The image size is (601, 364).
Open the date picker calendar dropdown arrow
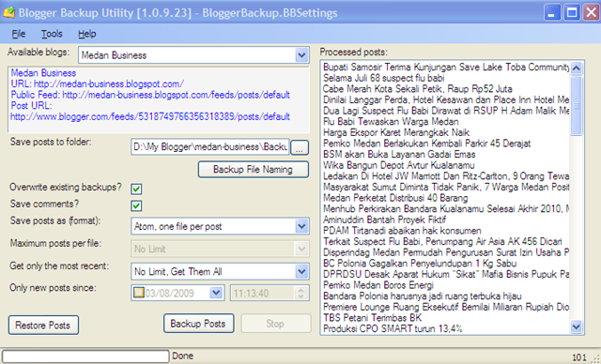click(216, 294)
